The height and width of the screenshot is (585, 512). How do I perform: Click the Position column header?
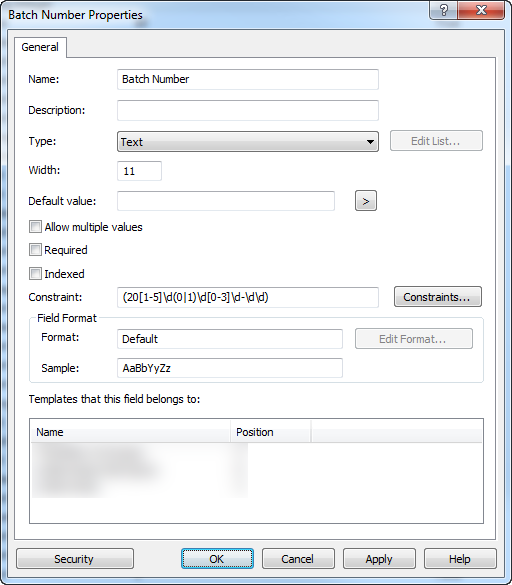[x=271, y=432]
